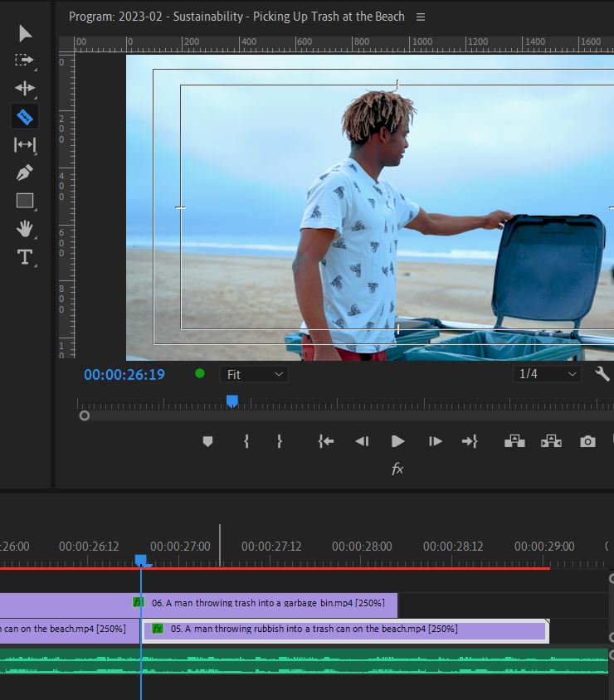Click the Lift button

pyautogui.click(x=514, y=441)
